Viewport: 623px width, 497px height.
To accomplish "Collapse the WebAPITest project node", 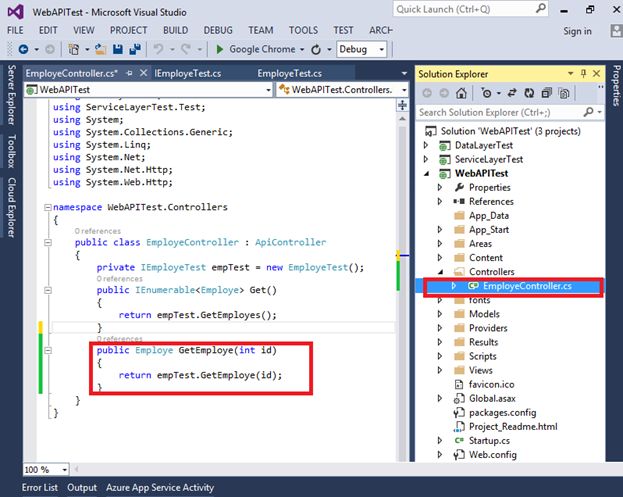I will point(426,174).
